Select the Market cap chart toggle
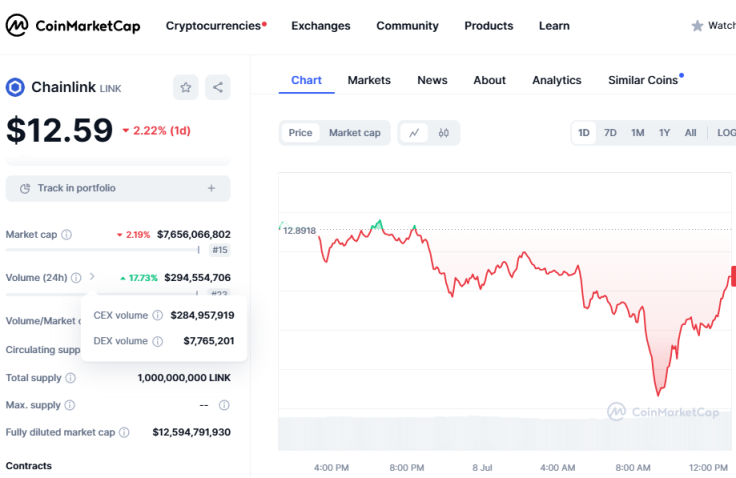Image resolution: width=736 pixels, height=478 pixels. coord(354,133)
